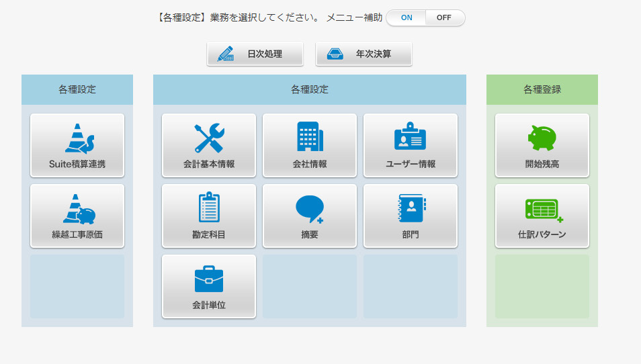Click the middle 各種設定 section header

click(310, 89)
